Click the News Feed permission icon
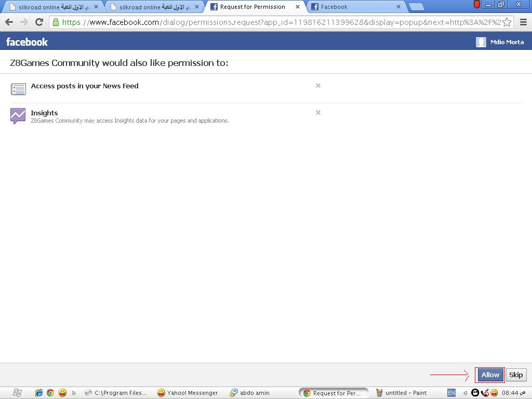Screen dimensions: 532x399 pyautogui.click(x=18, y=89)
